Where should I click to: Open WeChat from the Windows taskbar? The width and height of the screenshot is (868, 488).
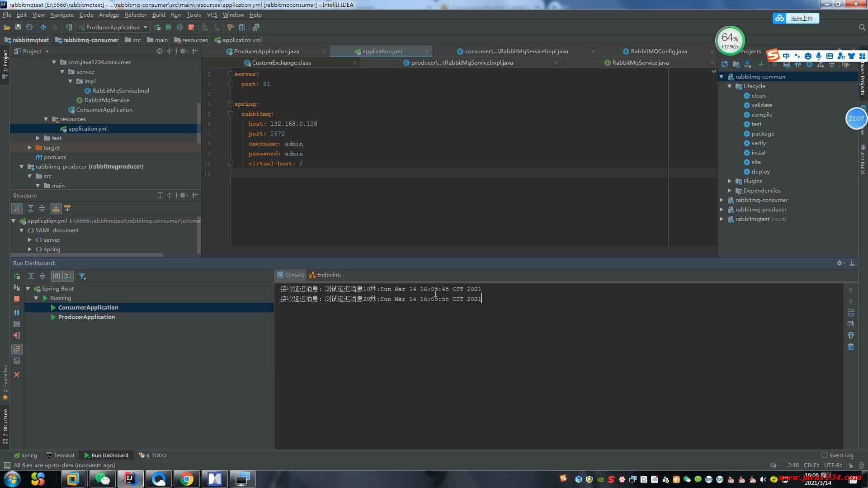(x=102, y=479)
